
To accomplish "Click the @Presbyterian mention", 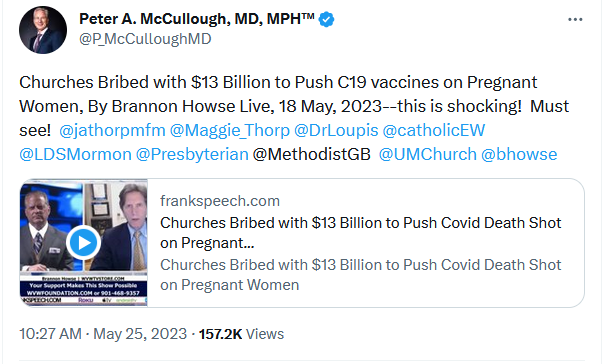I will (x=192, y=155).
